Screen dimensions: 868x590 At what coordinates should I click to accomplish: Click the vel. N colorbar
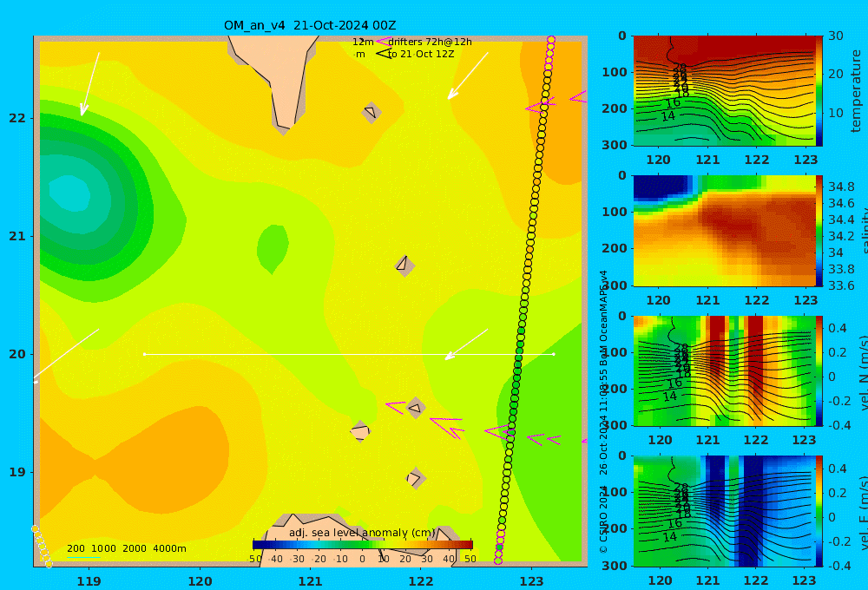pos(819,370)
